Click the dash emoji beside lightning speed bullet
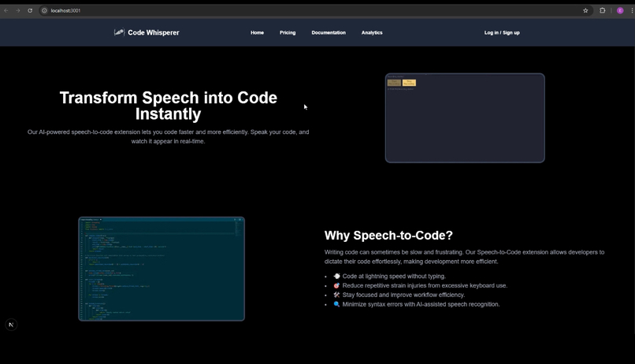Image resolution: width=635 pixels, height=364 pixels. pos(336,276)
